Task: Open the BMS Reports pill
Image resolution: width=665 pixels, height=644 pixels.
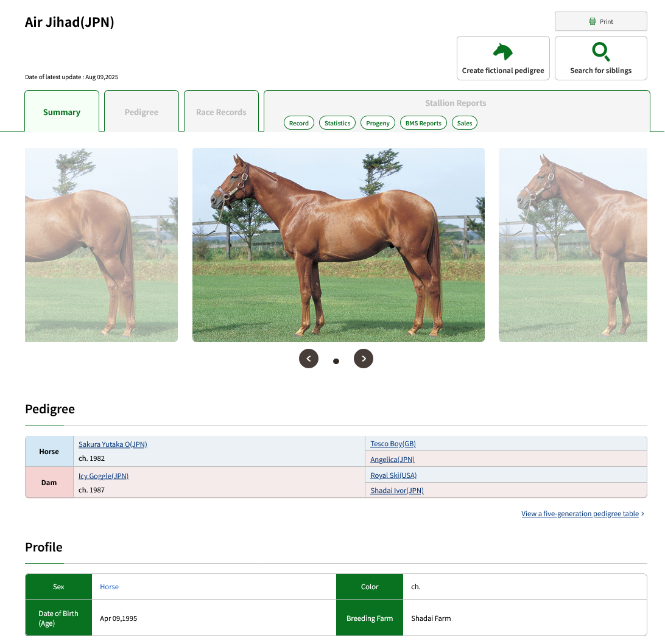Action: pyautogui.click(x=423, y=123)
